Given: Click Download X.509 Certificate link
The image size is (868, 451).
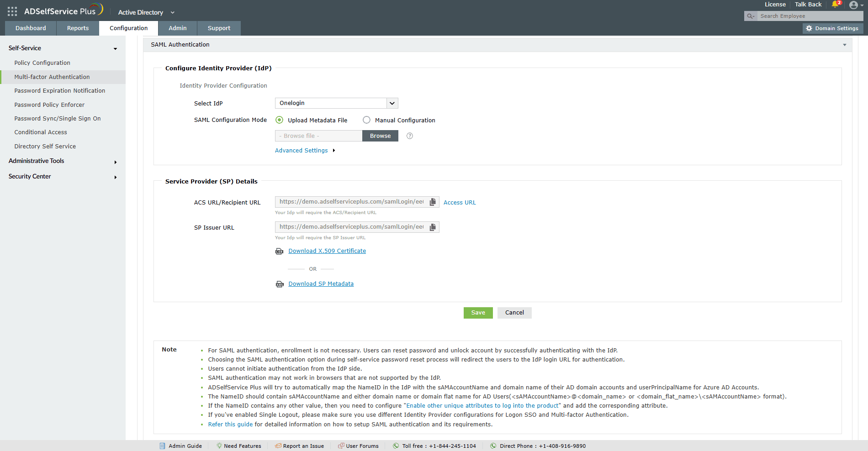Looking at the screenshot, I should pos(327,251).
